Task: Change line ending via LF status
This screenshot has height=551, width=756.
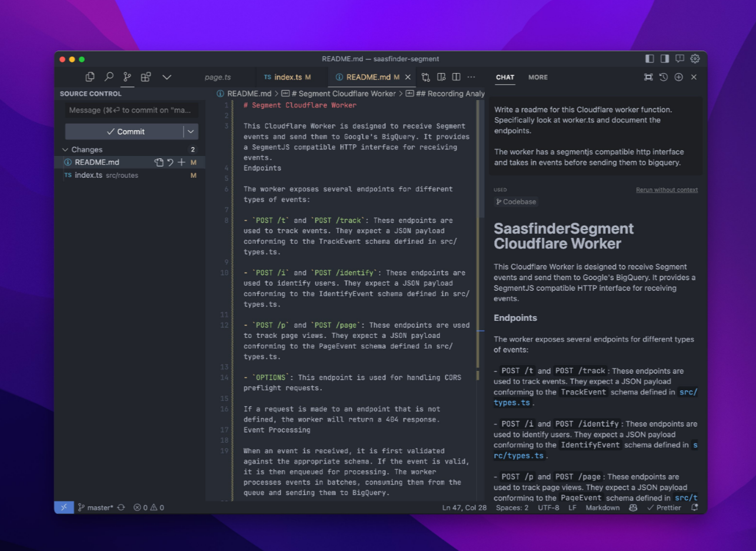Action: tap(572, 507)
